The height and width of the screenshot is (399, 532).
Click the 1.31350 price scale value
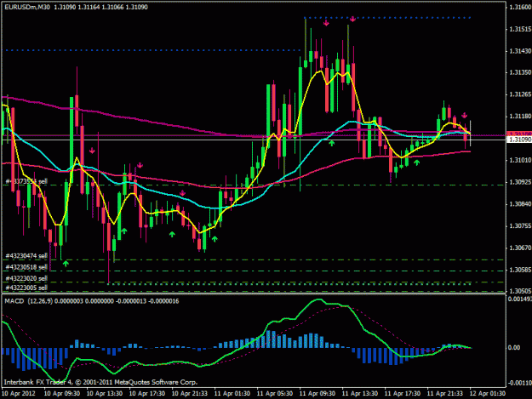(519, 72)
